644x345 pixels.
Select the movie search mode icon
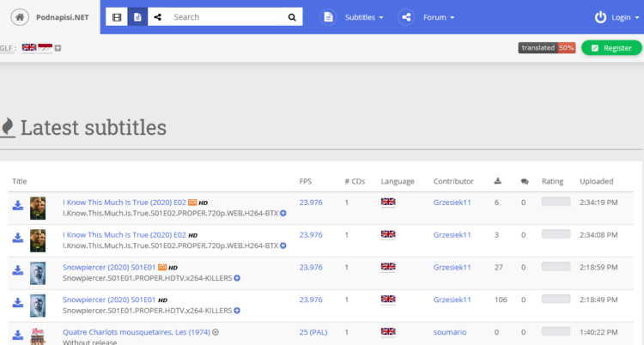click(117, 17)
